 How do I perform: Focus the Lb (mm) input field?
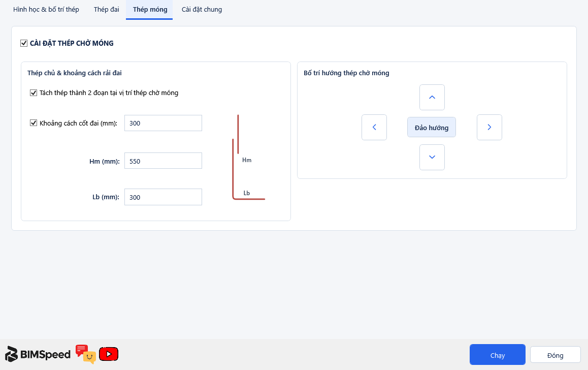(163, 197)
